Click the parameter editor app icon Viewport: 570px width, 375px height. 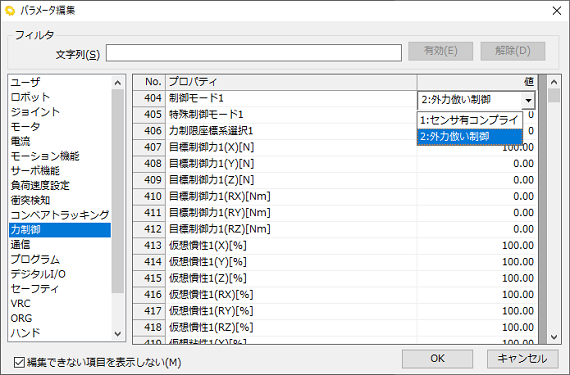10,11
